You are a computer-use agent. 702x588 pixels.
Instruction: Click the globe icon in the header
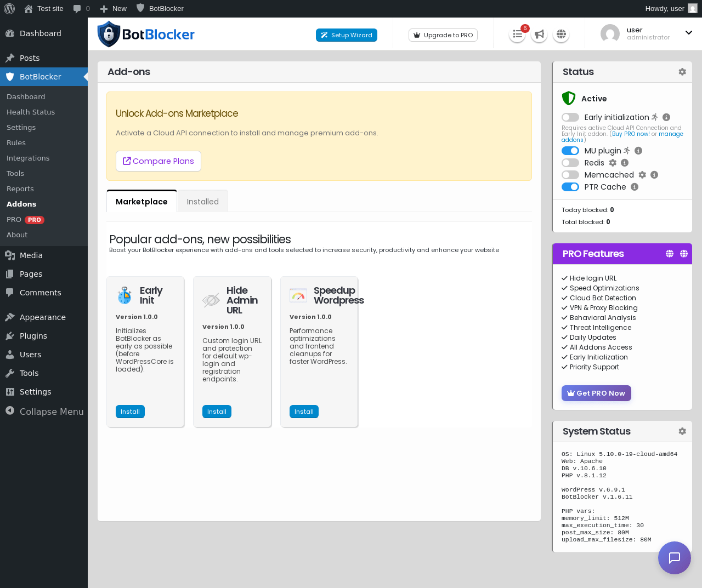click(561, 35)
